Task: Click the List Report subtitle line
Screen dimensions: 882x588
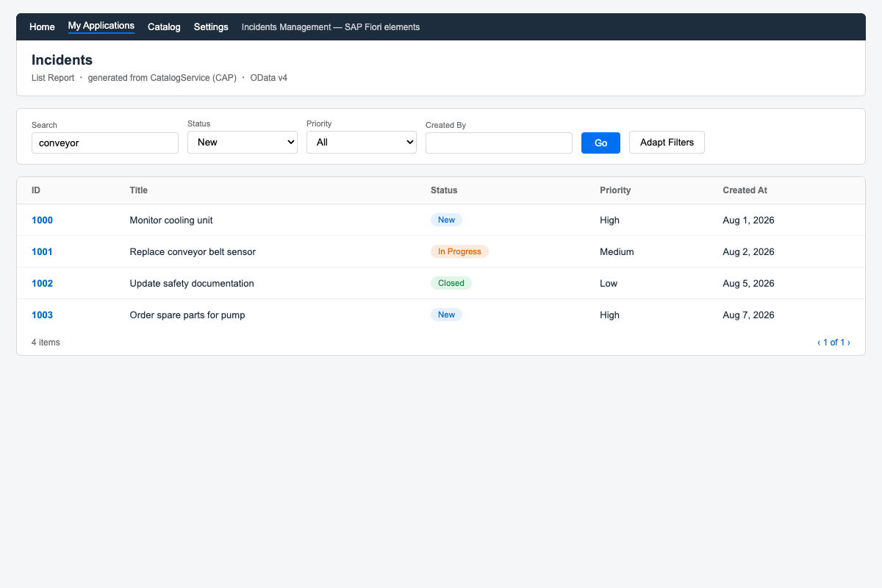Action: (159, 77)
